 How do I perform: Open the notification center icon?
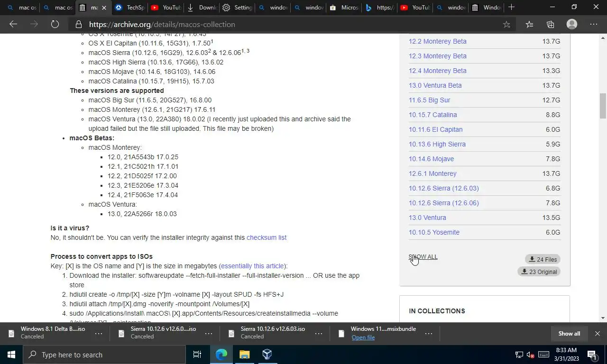point(592,355)
